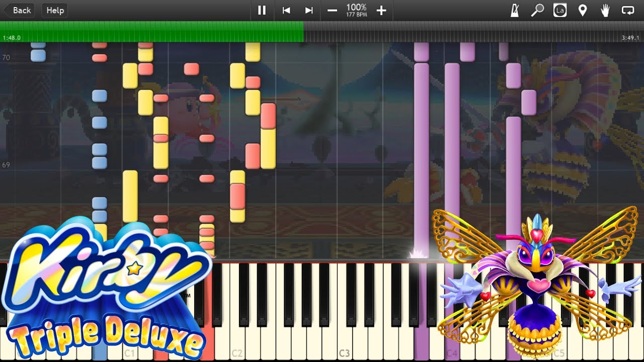Toggle the "La" note labels icon

(560, 10)
